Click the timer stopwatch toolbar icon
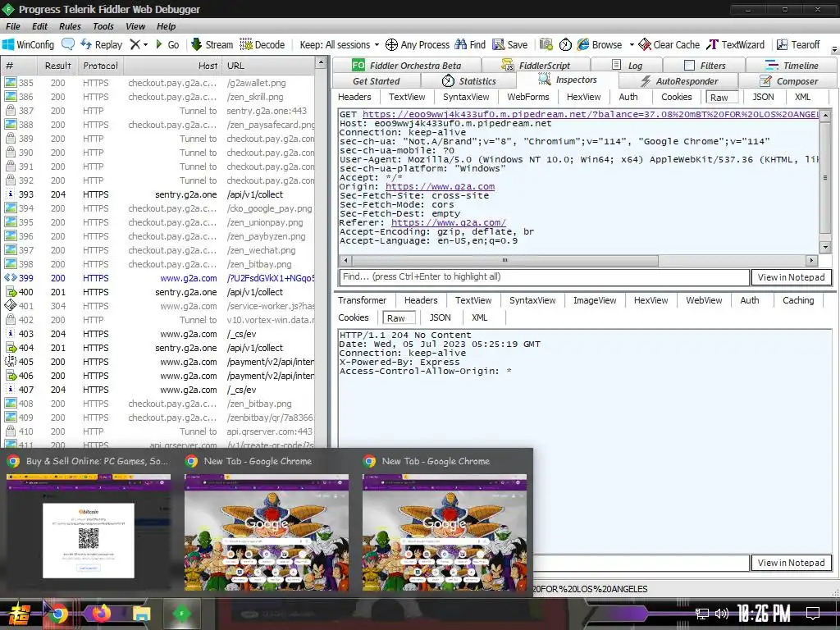840x630 pixels. point(565,44)
